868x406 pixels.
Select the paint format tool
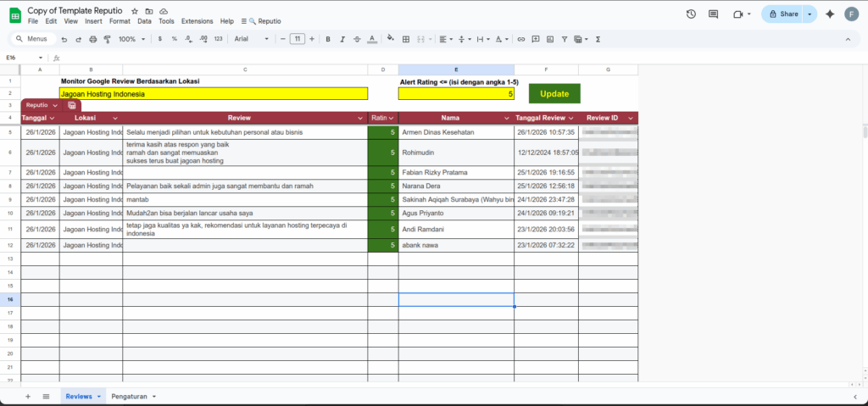(x=107, y=39)
